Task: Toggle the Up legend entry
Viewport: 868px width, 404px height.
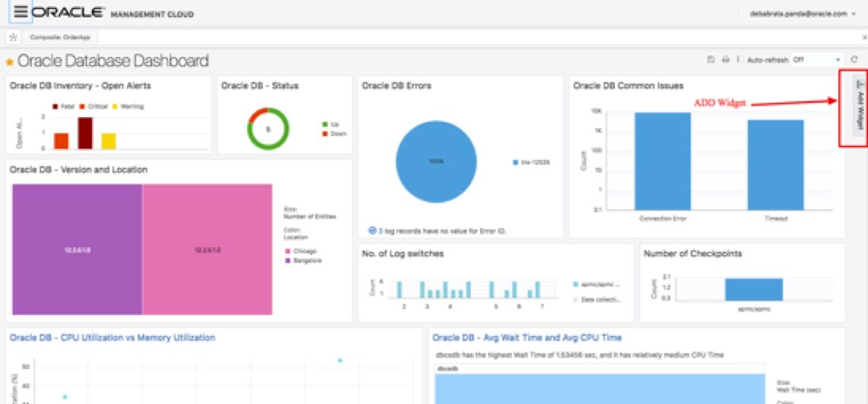Action: coord(330,125)
